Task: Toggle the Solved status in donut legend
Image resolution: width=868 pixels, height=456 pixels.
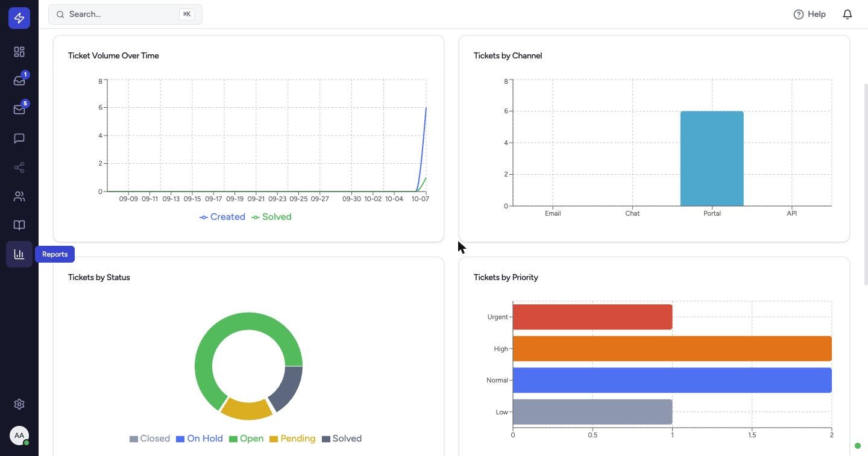Action: click(342, 439)
